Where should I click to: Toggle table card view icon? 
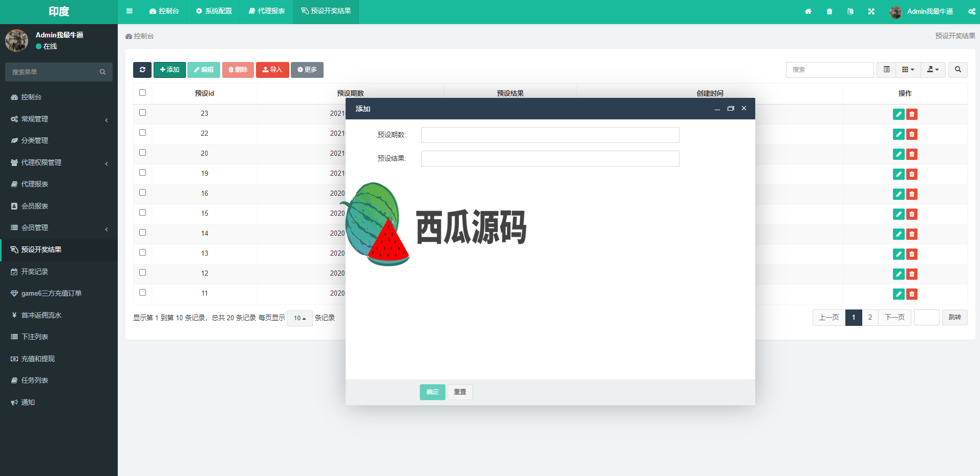pos(887,70)
